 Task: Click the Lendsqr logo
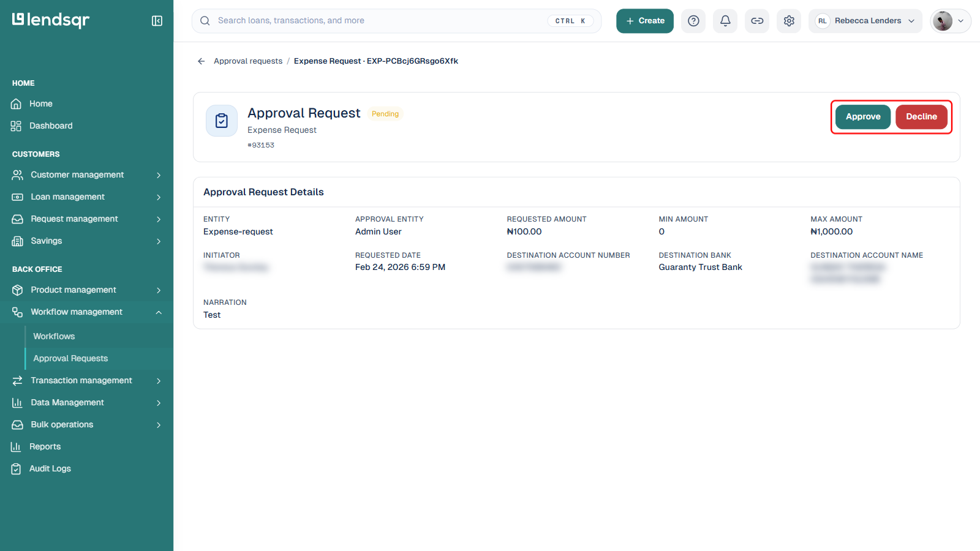51,20
